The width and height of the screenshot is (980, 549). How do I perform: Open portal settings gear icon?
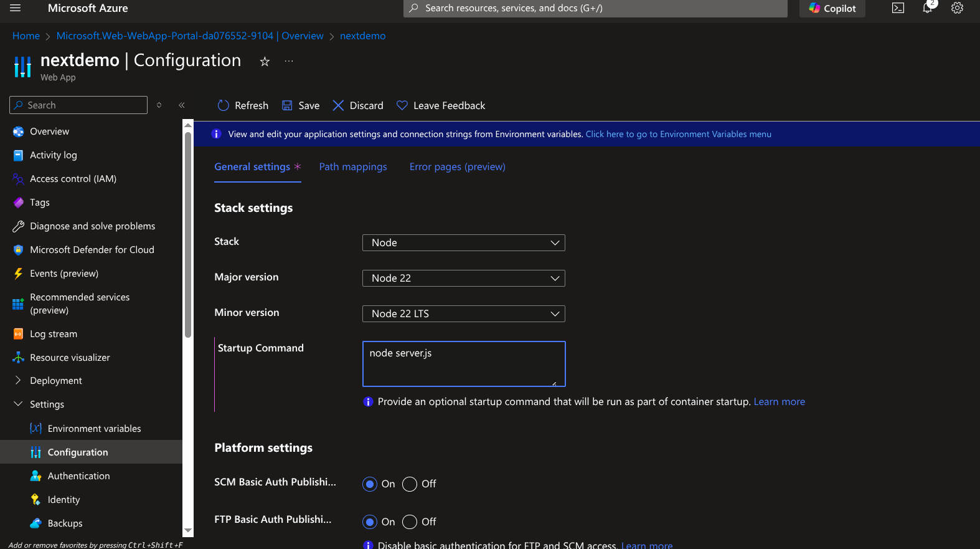[957, 8]
